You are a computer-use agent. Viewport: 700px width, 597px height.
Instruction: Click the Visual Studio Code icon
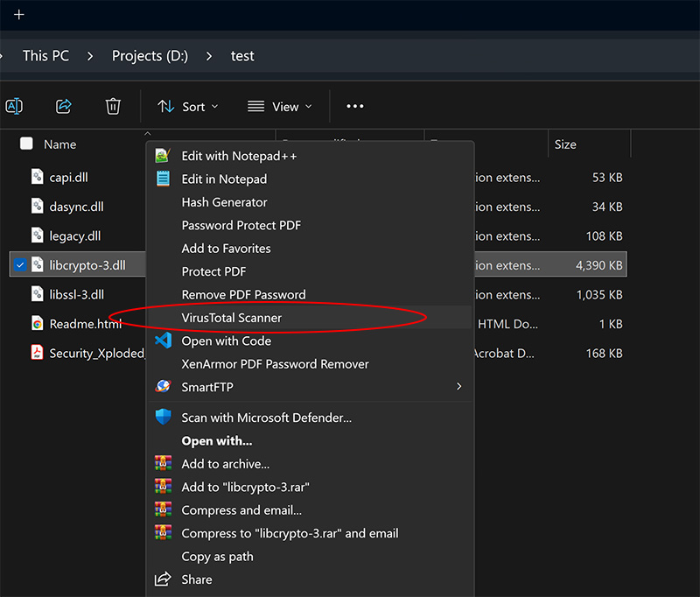coord(163,341)
